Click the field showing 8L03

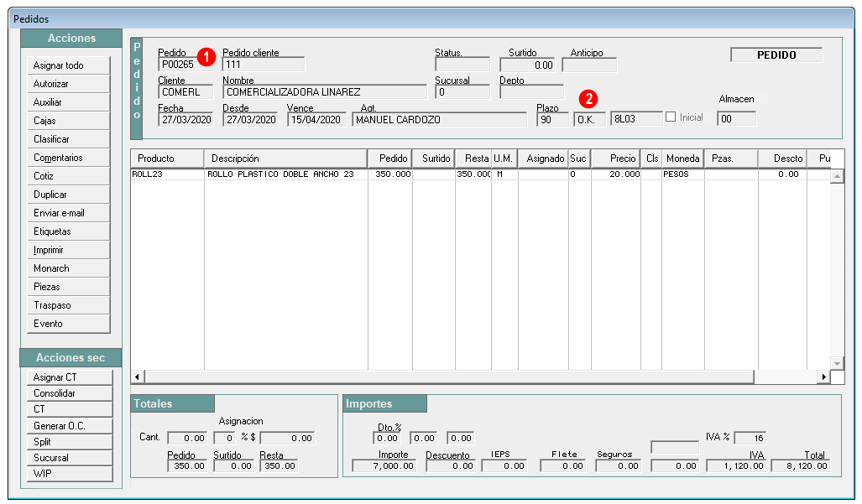click(636, 119)
